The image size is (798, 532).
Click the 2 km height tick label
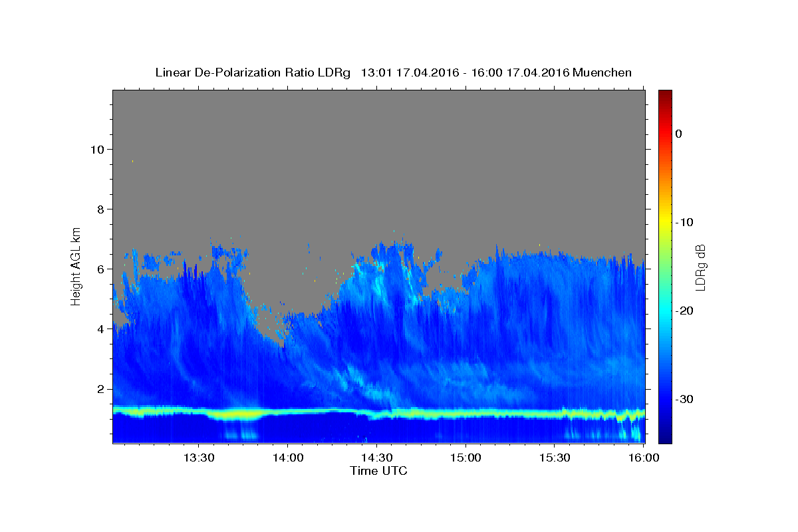point(101,389)
